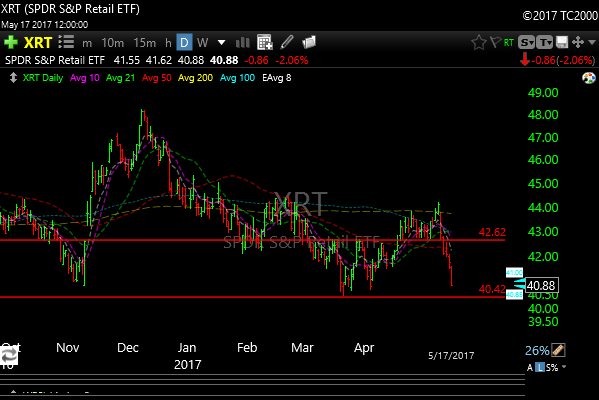Open the top-right gray triangle menu
The width and height of the screenshot is (599, 400).
[x=592, y=42]
